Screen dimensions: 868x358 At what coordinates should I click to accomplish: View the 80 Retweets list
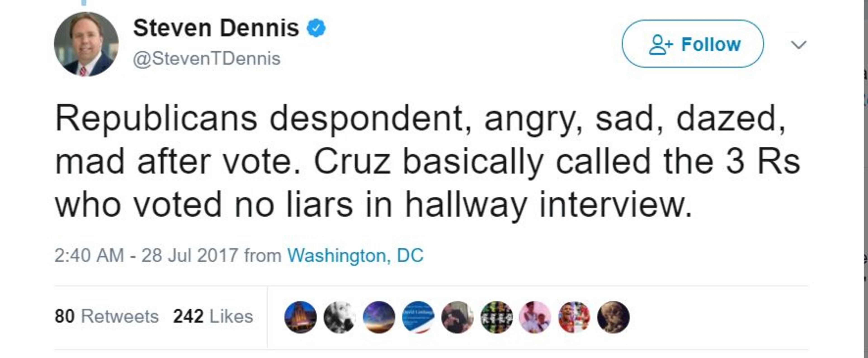click(106, 317)
